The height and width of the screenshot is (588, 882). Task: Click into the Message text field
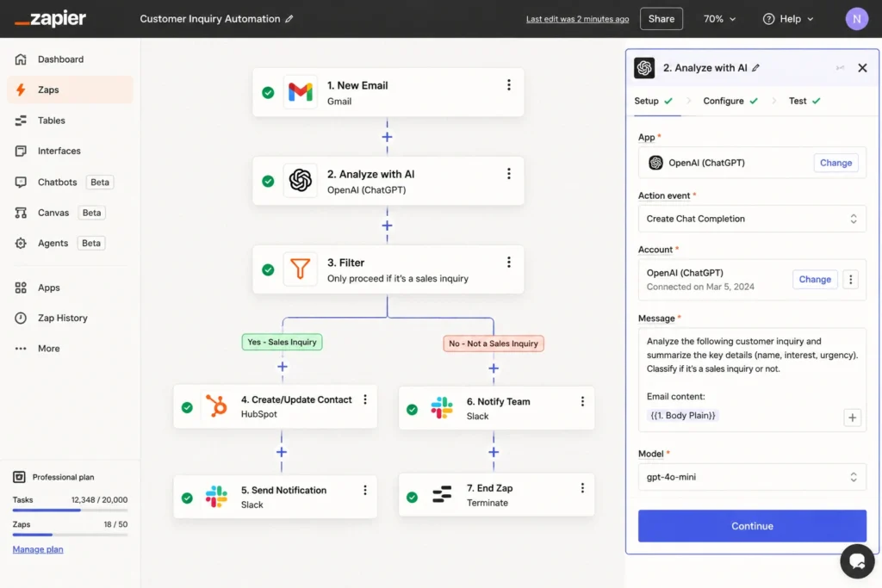point(751,380)
